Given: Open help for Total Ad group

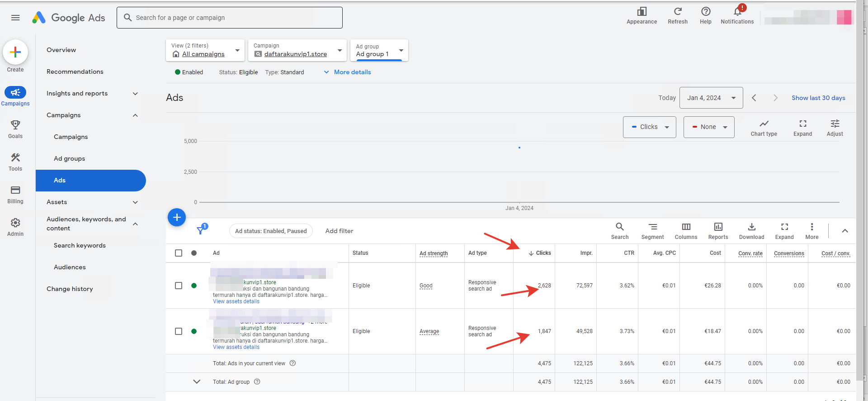Looking at the screenshot, I should pyautogui.click(x=257, y=382).
